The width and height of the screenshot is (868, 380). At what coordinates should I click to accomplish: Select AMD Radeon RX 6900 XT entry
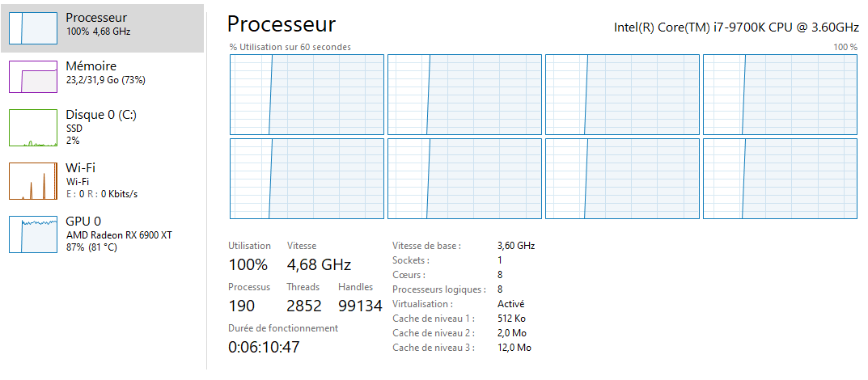(118, 234)
